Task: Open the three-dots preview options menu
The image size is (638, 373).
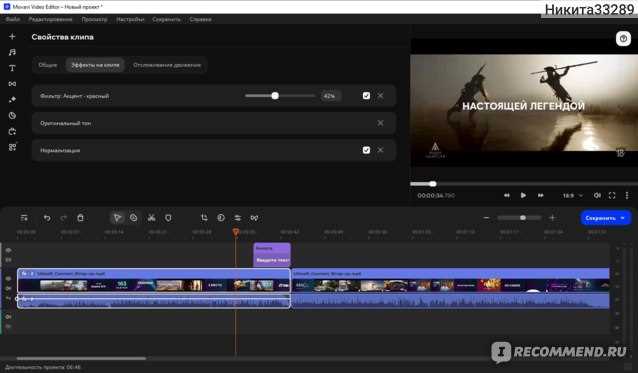Action: pos(627,196)
